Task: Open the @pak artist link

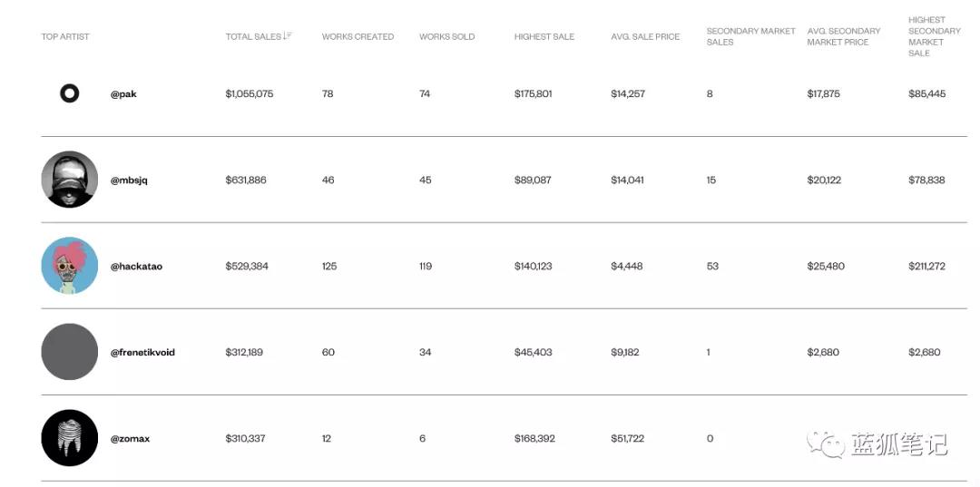Action: click(123, 94)
